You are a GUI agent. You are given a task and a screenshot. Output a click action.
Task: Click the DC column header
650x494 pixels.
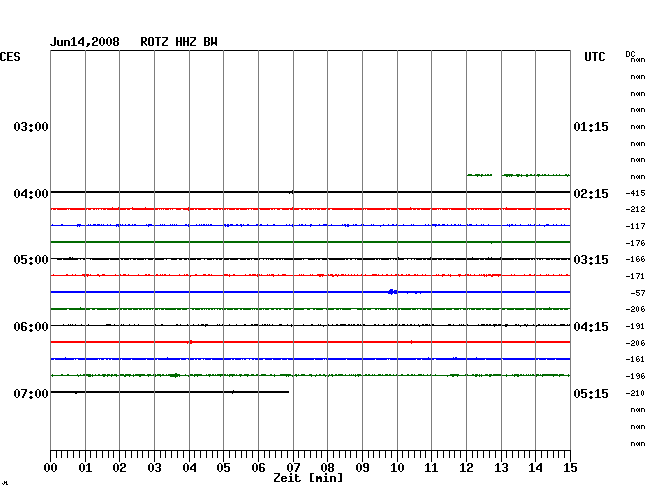(630, 54)
